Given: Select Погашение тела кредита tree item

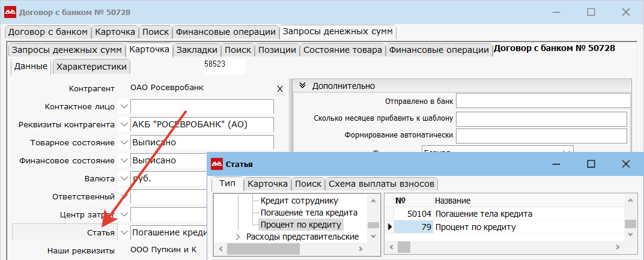Looking at the screenshot, I should pyautogui.click(x=308, y=213).
